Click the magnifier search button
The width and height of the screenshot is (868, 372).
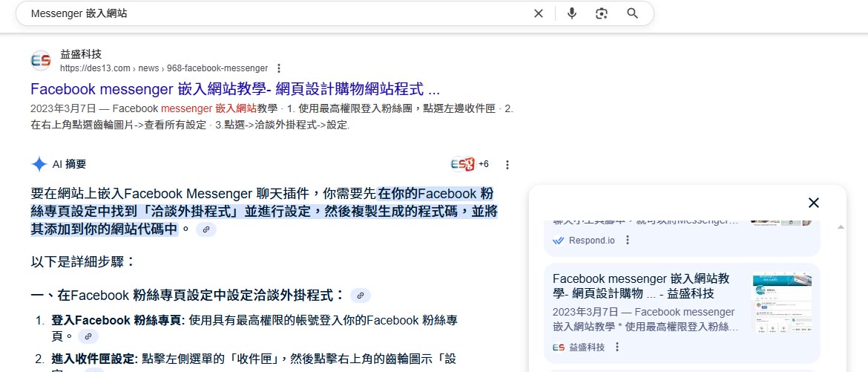(x=633, y=13)
